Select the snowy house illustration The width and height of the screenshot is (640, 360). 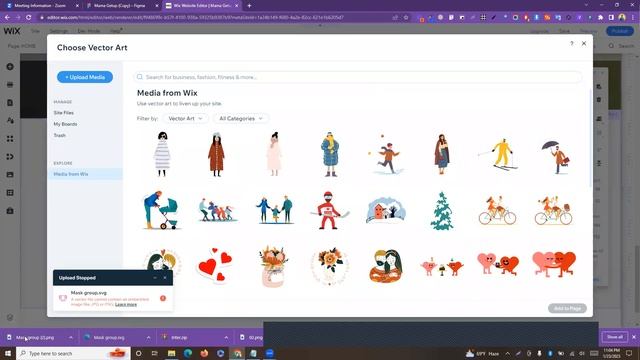pos(386,211)
